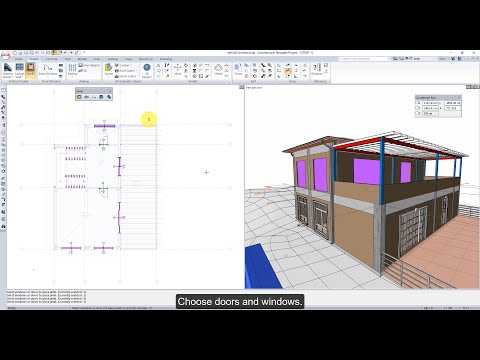This screenshot has width=480, height=360.
Task: Open the blue 3D Object tool
Action: [147, 68]
